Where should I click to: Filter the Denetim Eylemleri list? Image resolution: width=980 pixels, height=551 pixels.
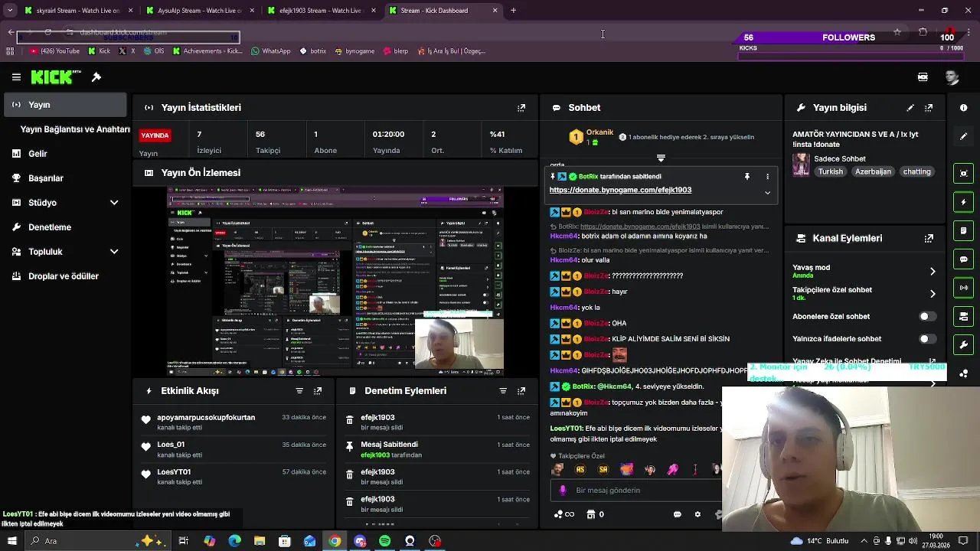click(x=503, y=391)
